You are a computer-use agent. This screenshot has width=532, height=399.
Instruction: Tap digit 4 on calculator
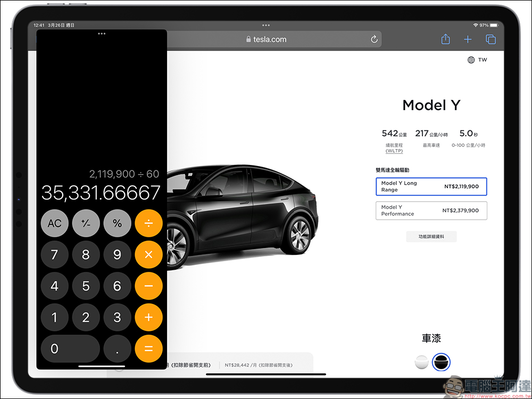click(55, 286)
